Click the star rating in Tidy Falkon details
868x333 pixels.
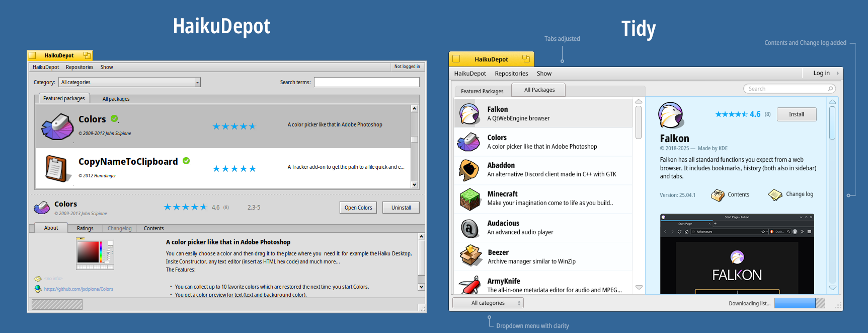click(x=731, y=114)
